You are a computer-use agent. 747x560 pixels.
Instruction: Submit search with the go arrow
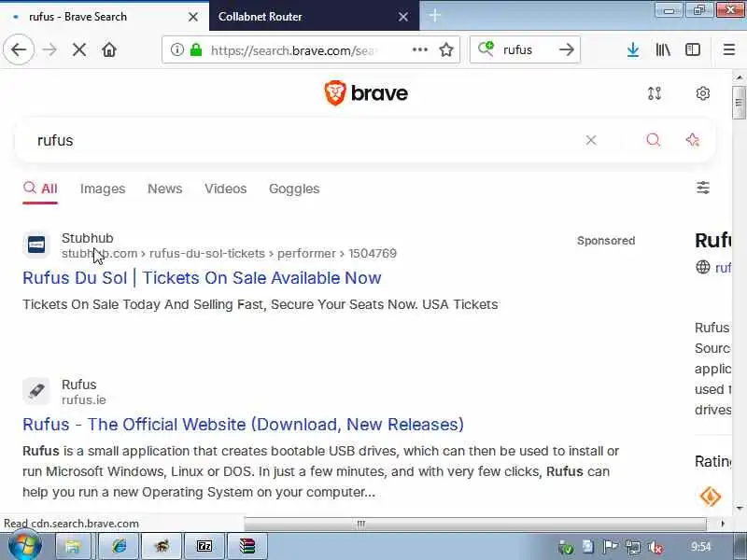(x=567, y=49)
